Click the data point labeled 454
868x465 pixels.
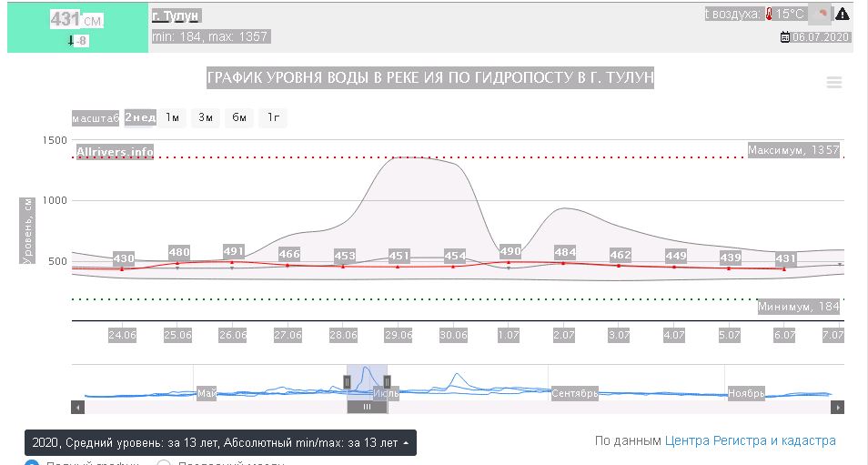tap(453, 267)
